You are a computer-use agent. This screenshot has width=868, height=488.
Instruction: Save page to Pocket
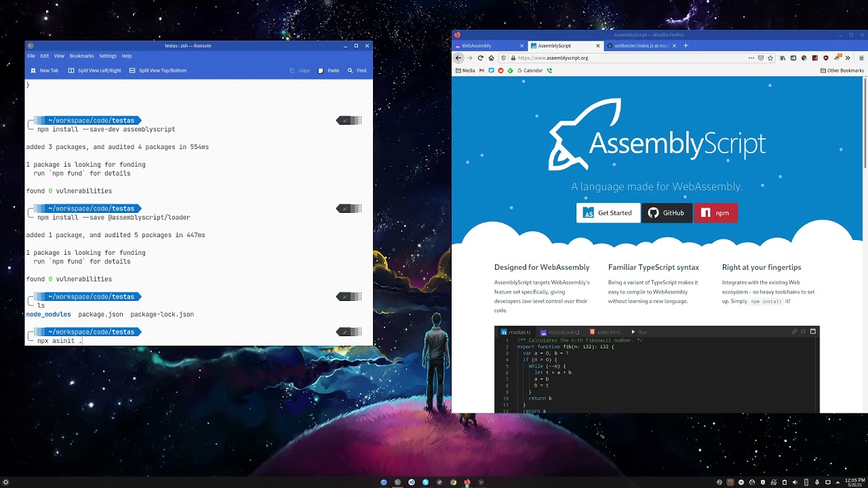pos(761,58)
